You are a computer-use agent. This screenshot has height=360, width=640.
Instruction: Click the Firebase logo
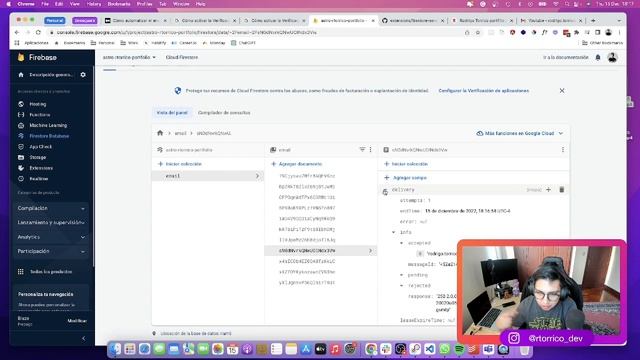tap(37, 57)
